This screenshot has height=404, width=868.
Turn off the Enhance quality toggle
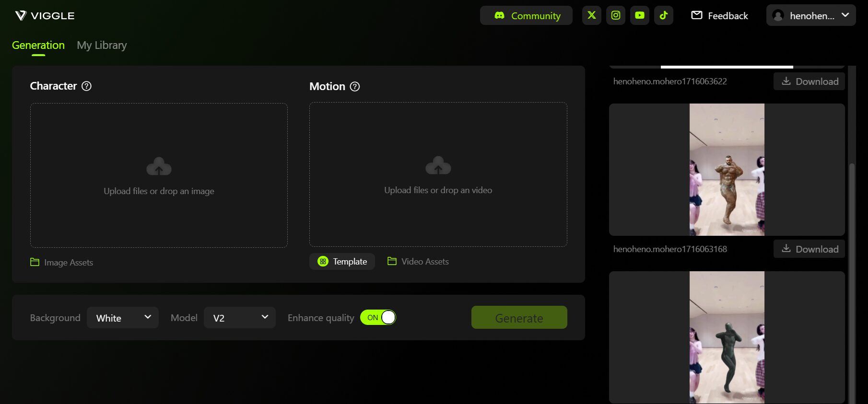[x=378, y=318]
